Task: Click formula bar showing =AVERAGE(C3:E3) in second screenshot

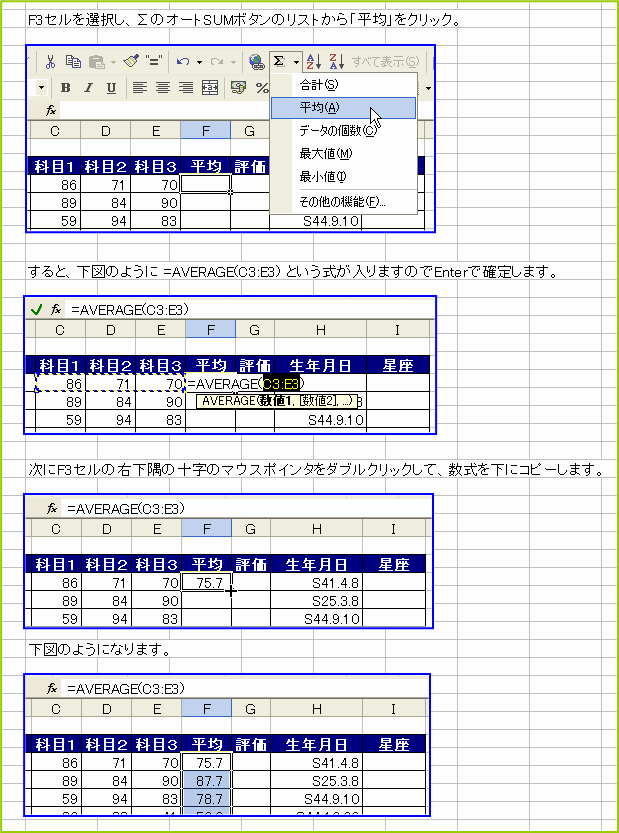Action: coord(248,309)
